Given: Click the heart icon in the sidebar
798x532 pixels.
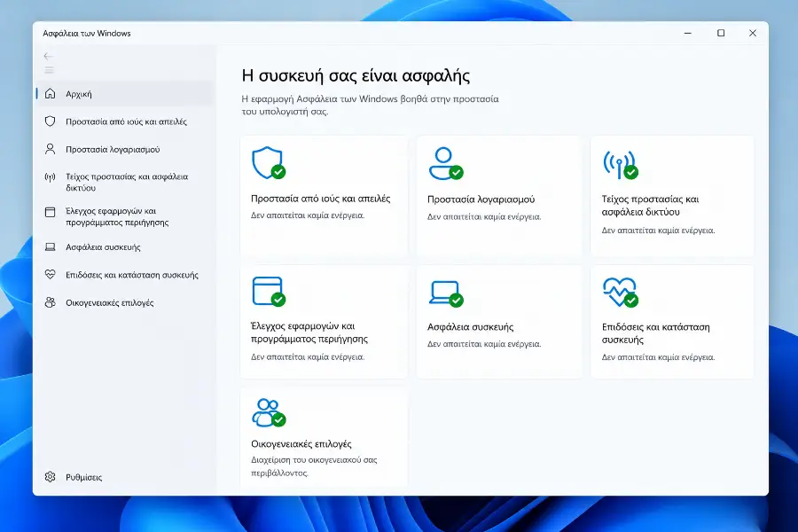Looking at the screenshot, I should tap(50, 274).
